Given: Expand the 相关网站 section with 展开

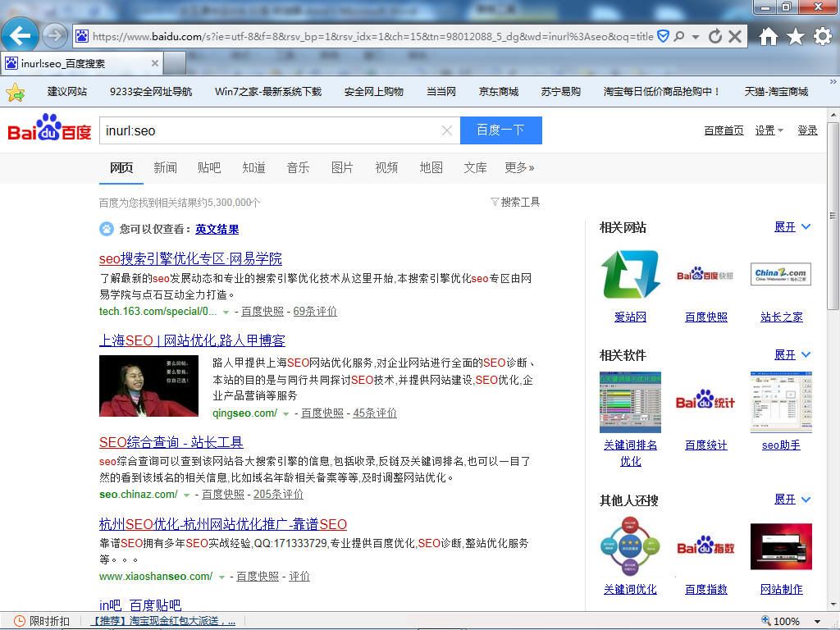Looking at the screenshot, I should [x=792, y=226].
